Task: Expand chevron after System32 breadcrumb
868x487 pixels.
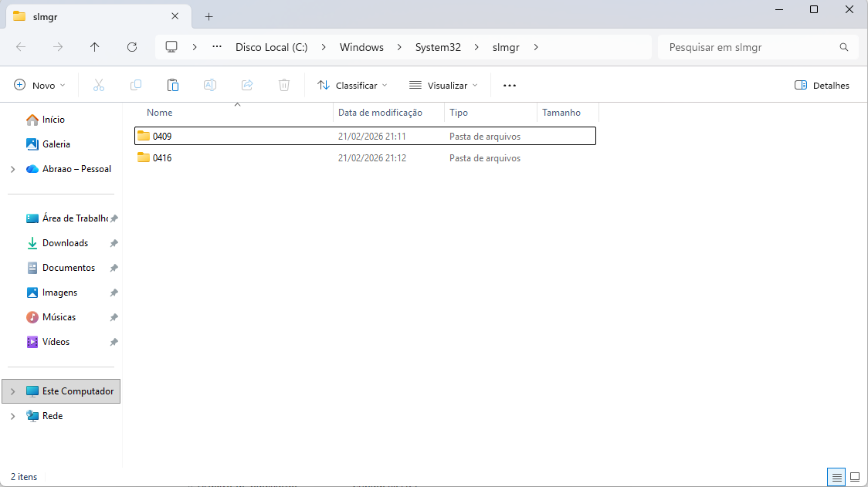Action: (x=476, y=47)
